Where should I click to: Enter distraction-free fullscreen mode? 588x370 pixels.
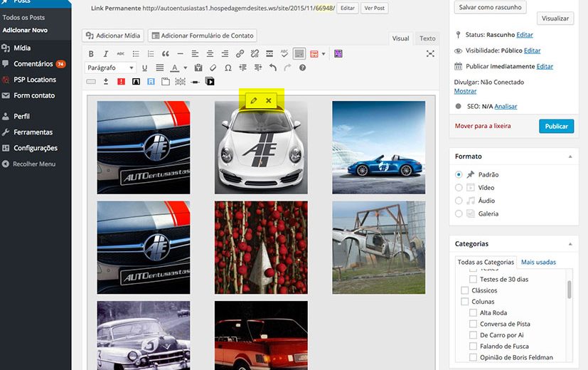tap(430, 54)
